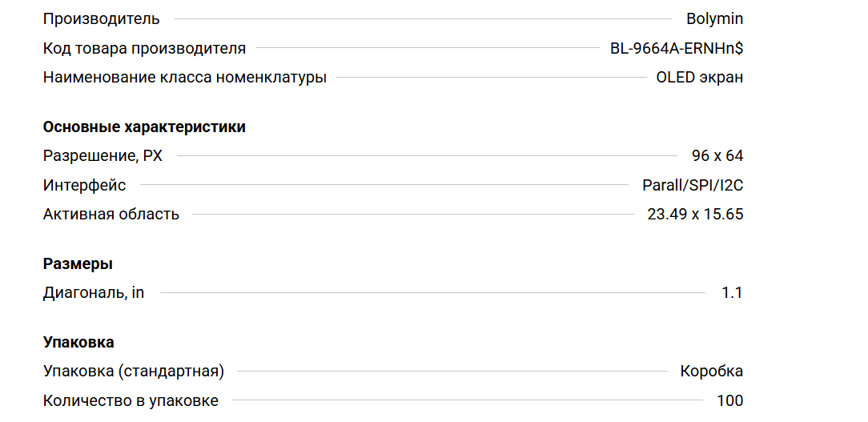This screenshot has width=868, height=422.
Task: Click the Диагональ, in label
Action: point(94,293)
